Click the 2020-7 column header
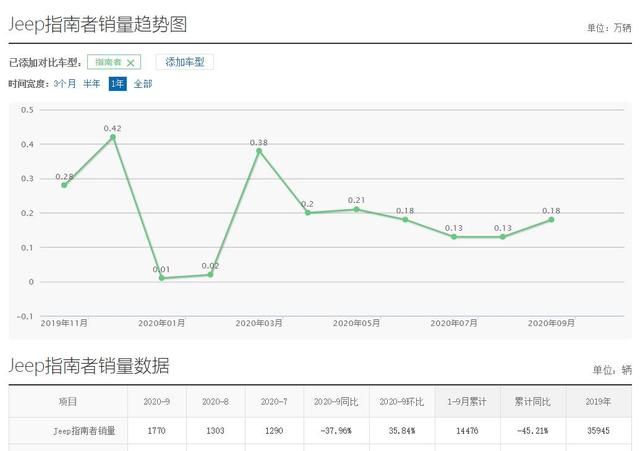The image size is (640, 451). [x=274, y=402]
